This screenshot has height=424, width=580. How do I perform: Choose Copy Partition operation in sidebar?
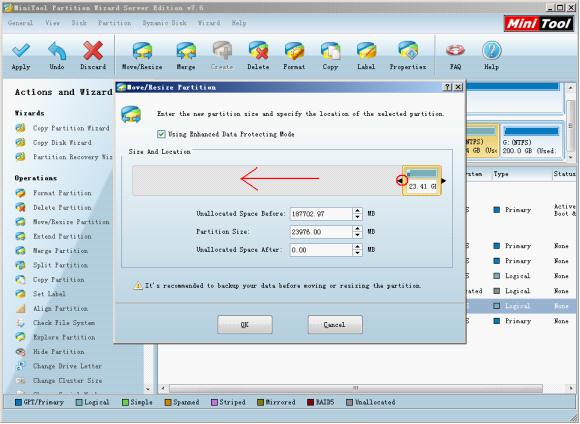50,279
